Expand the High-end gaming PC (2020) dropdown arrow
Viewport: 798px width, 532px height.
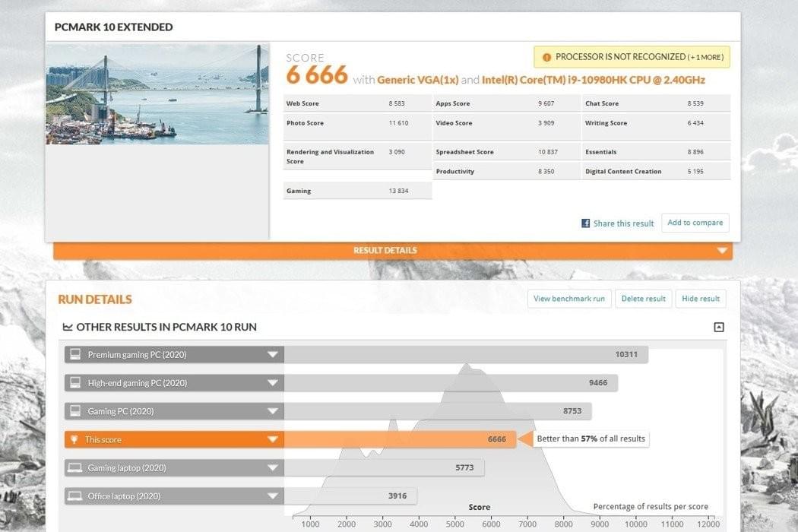click(x=273, y=383)
